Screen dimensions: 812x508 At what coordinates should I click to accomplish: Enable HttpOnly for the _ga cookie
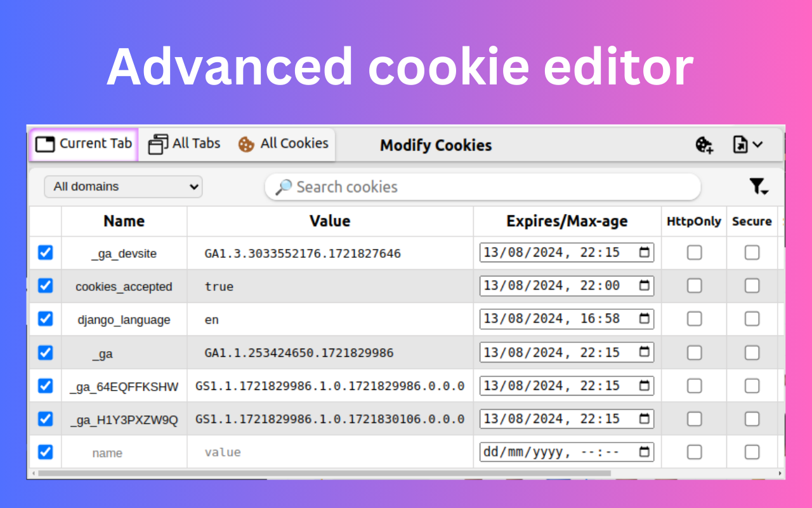click(694, 352)
